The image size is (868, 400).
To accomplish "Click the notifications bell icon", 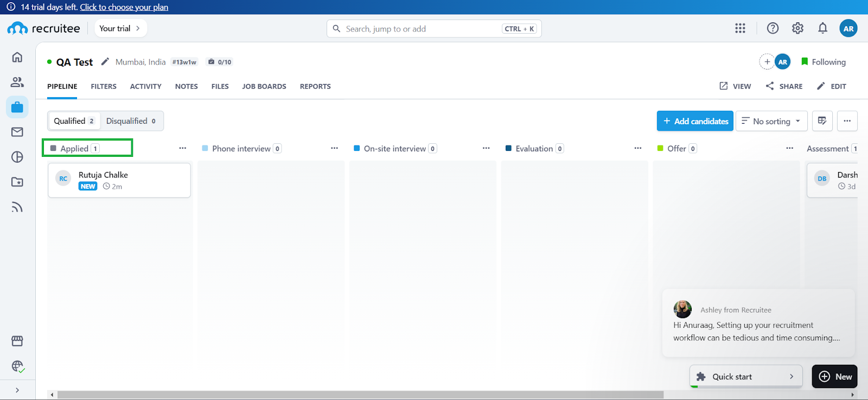I will click(822, 28).
